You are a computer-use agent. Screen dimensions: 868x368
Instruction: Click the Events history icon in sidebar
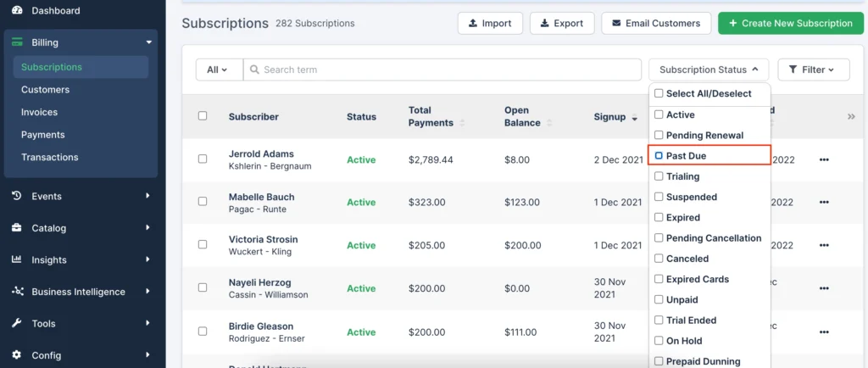pyautogui.click(x=17, y=196)
